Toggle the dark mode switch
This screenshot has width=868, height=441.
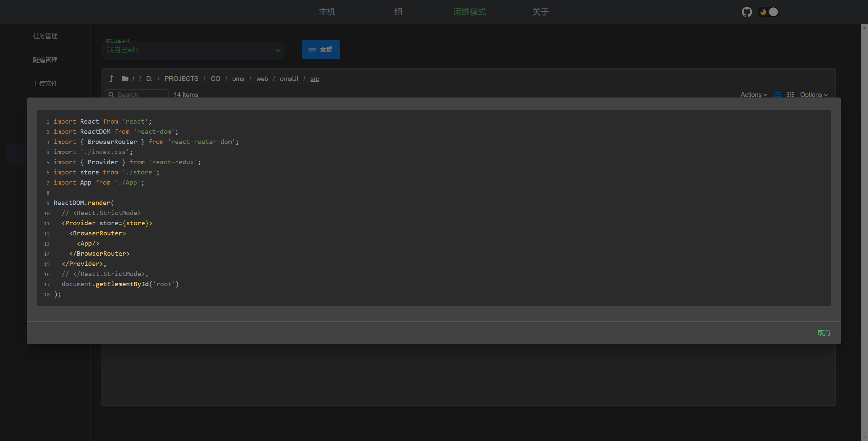768,12
